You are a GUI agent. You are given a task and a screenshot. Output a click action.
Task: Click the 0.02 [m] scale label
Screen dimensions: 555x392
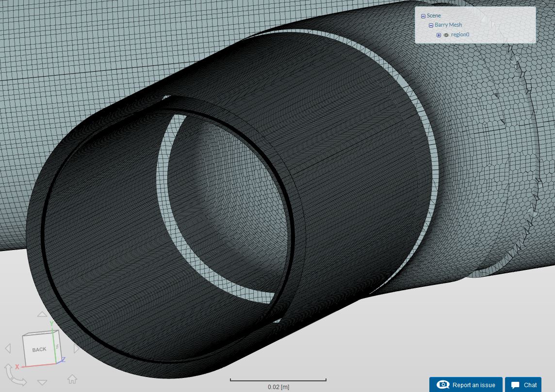pyautogui.click(x=278, y=387)
